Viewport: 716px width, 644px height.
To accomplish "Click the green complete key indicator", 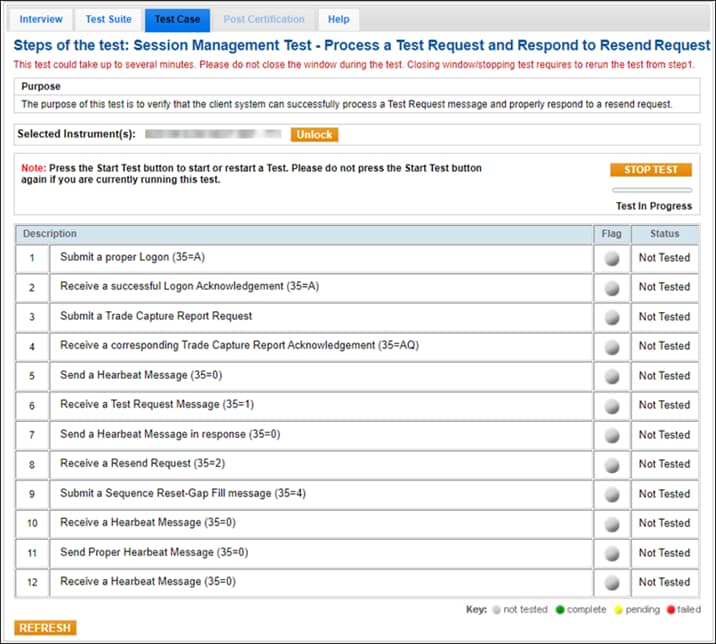I will [562, 608].
